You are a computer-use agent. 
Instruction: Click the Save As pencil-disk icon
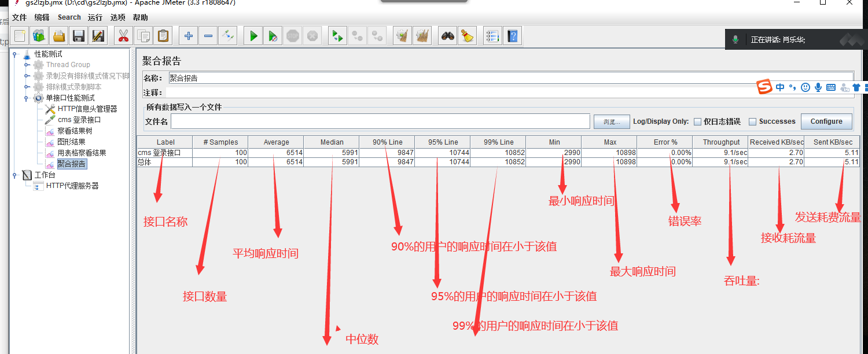(98, 36)
